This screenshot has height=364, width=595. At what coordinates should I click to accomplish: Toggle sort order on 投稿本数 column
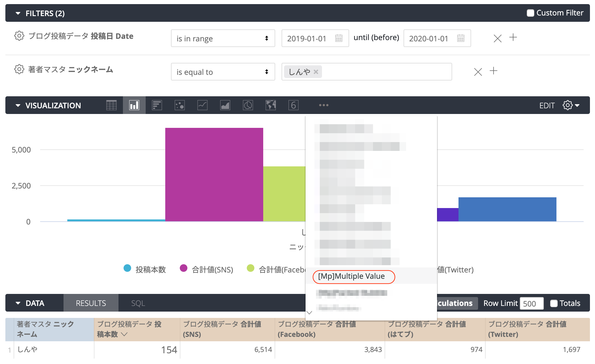125,335
